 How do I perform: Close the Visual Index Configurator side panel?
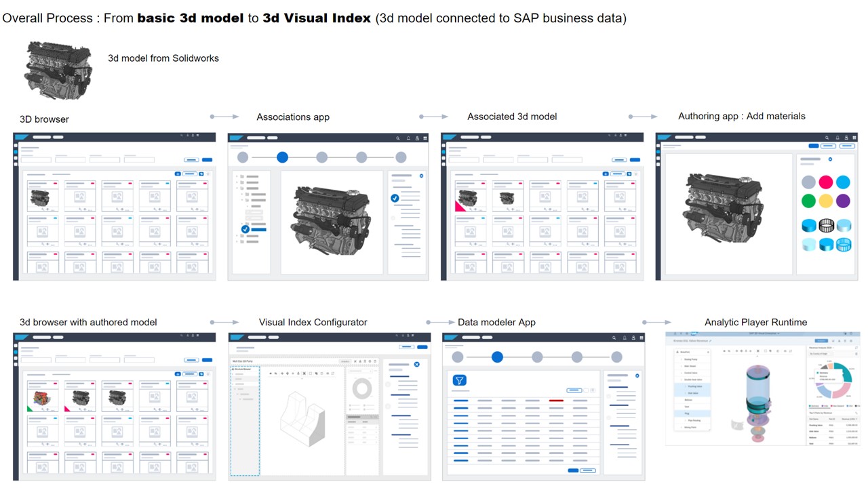pos(416,365)
